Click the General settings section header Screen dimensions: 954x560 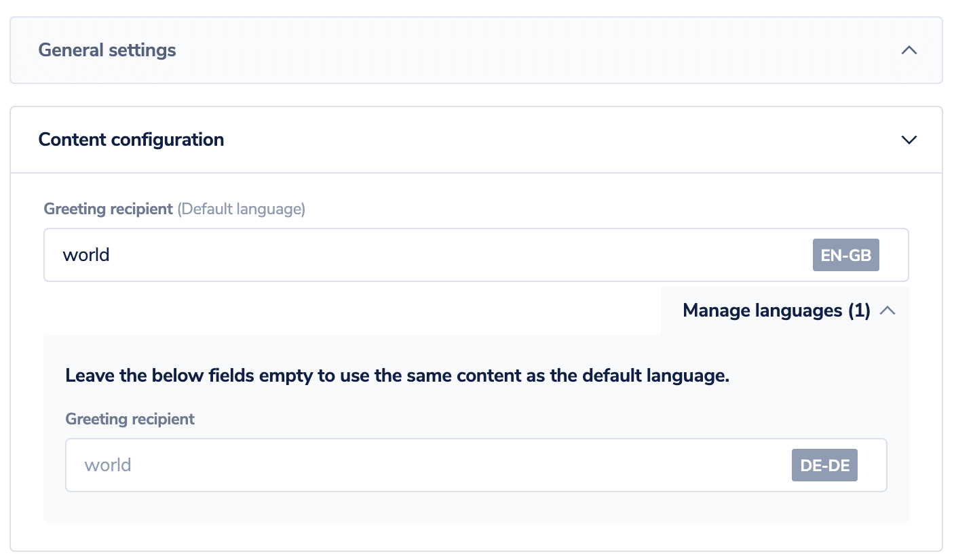(x=107, y=50)
